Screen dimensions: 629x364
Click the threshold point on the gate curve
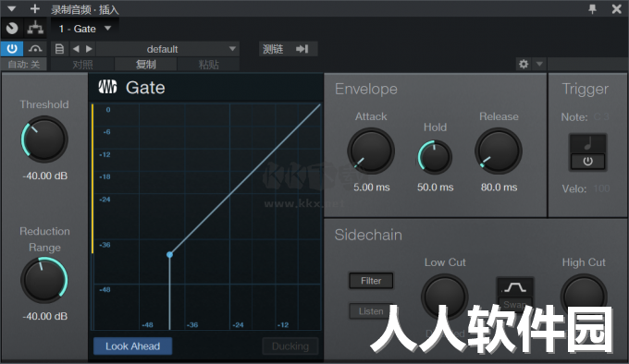pos(169,254)
